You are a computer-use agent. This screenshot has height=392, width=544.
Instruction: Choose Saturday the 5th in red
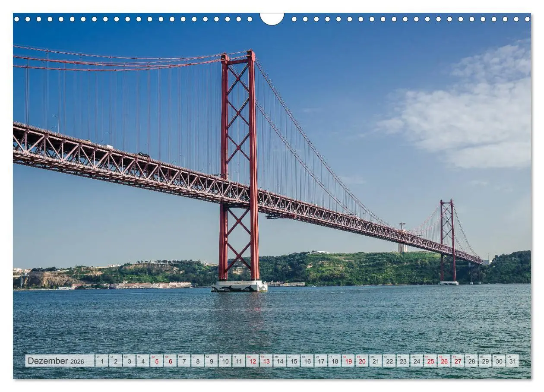(156, 361)
